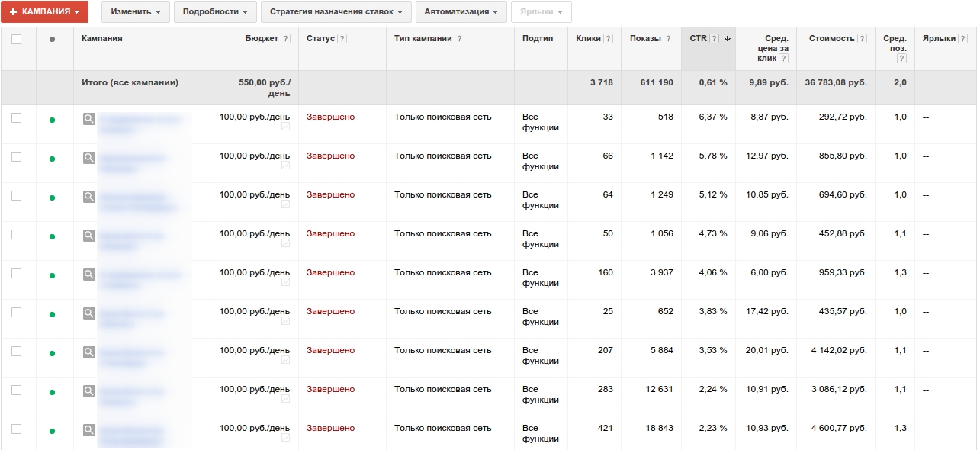The width and height of the screenshot is (980, 450).
Task: Click search icon in row with 652 impressions
Action: coord(89,313)
